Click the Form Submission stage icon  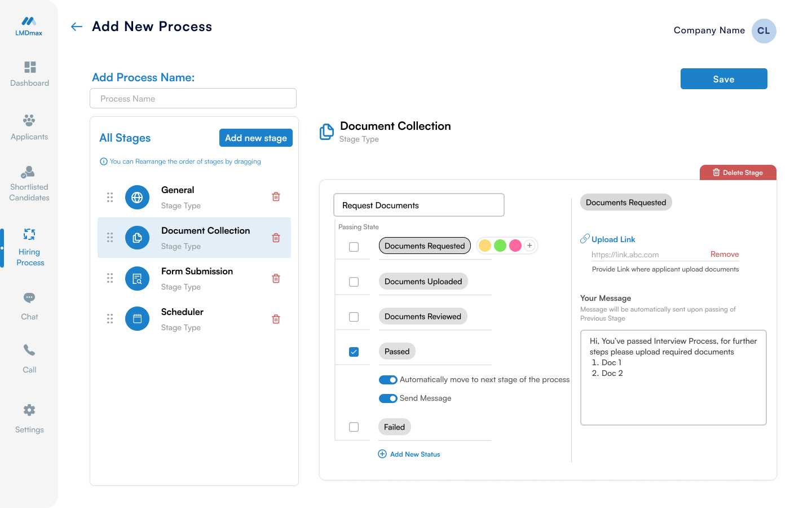click(x=137, y=278)
